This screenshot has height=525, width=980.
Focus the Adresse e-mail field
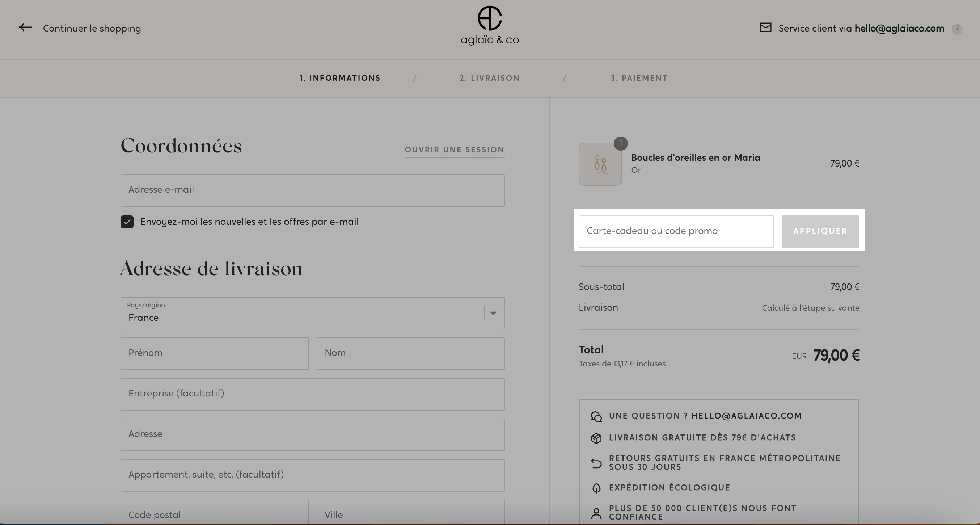point(312,190)
